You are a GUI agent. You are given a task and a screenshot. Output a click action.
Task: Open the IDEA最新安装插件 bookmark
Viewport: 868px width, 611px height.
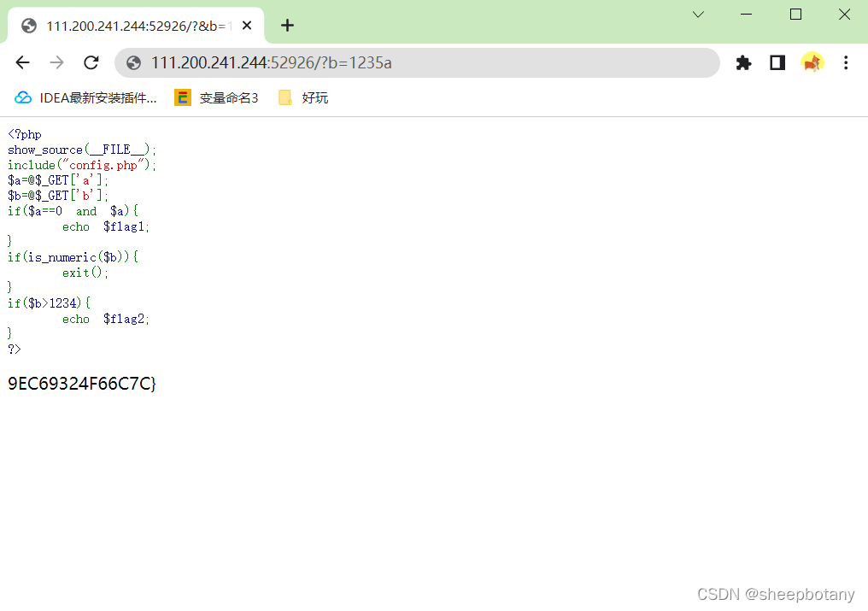(x=85, y=98)
